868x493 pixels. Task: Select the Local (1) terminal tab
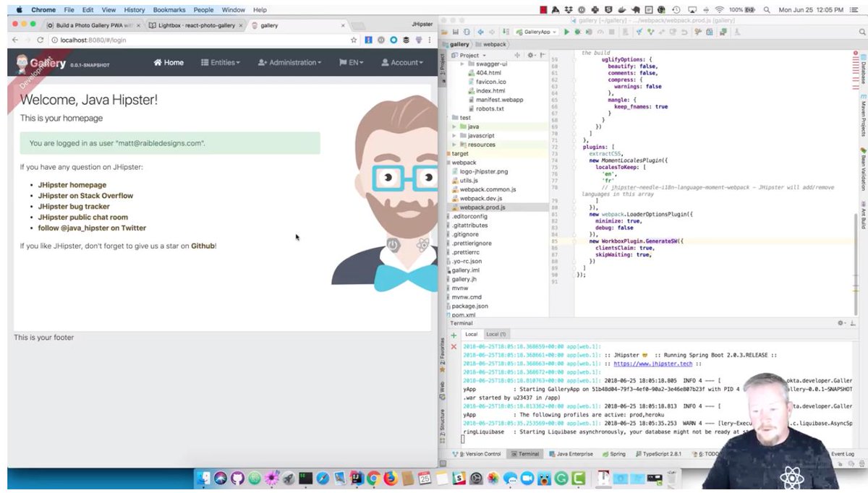point(495,335)
